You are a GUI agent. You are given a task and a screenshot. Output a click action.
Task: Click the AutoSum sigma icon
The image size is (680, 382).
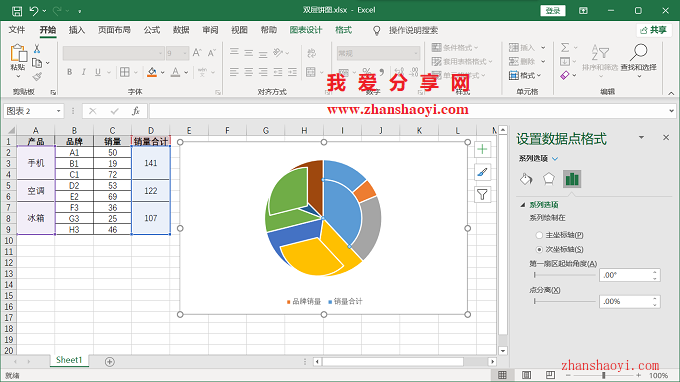pos(565,47)
